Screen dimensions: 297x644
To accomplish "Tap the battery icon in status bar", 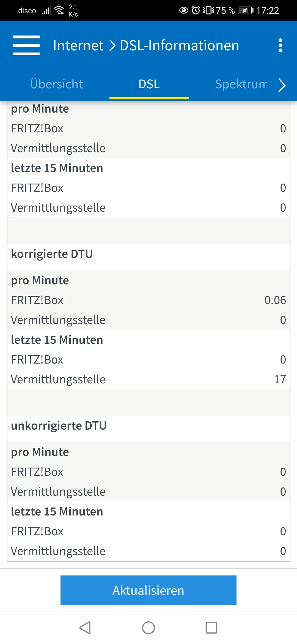I will (x=245, y=10).
